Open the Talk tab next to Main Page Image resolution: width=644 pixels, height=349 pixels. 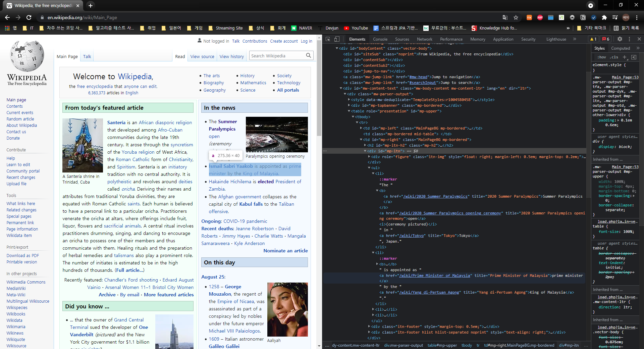point(87,56)
